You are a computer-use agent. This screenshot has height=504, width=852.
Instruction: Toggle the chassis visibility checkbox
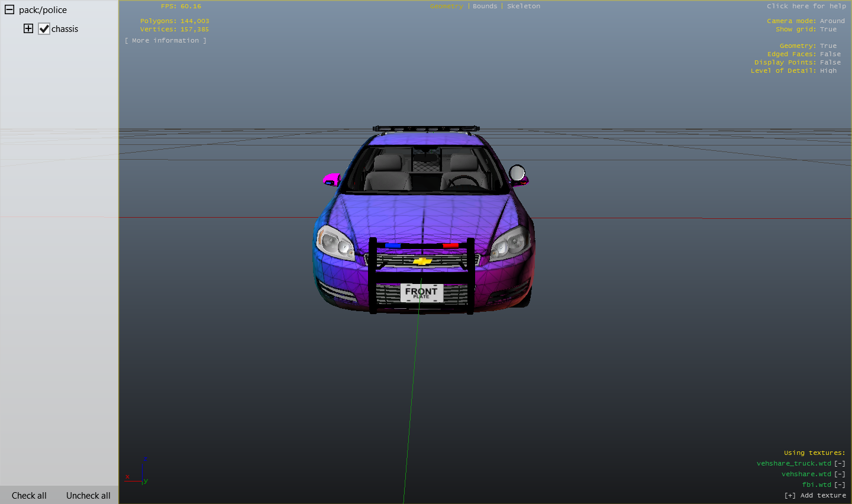(x=44, y=29)
